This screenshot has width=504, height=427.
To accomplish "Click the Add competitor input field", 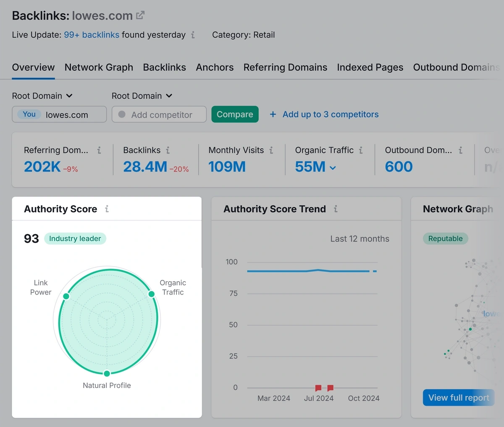I will tap(159, 114).
